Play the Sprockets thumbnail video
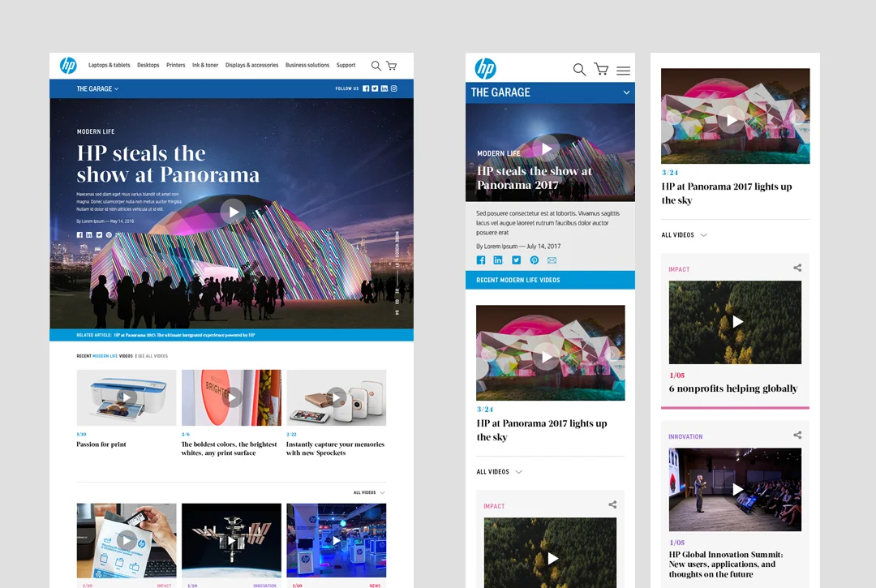The width and height of the screenshot is (876, 588). pos(337,397)
